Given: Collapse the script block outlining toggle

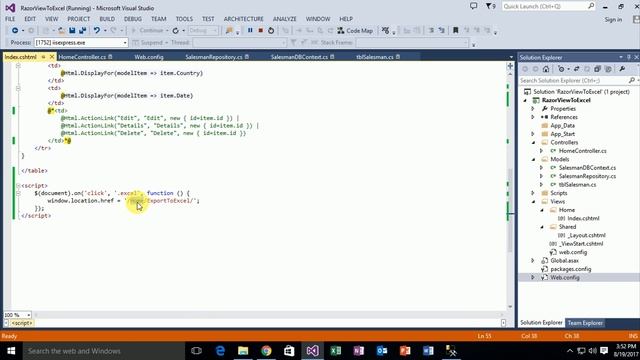Looking at the screenshot, I should (x=18, y=186).
